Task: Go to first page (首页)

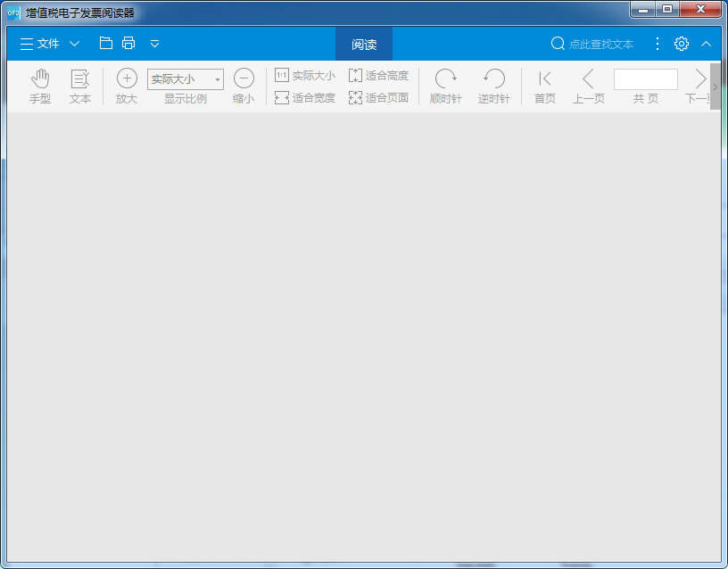Action: (545, 86)
